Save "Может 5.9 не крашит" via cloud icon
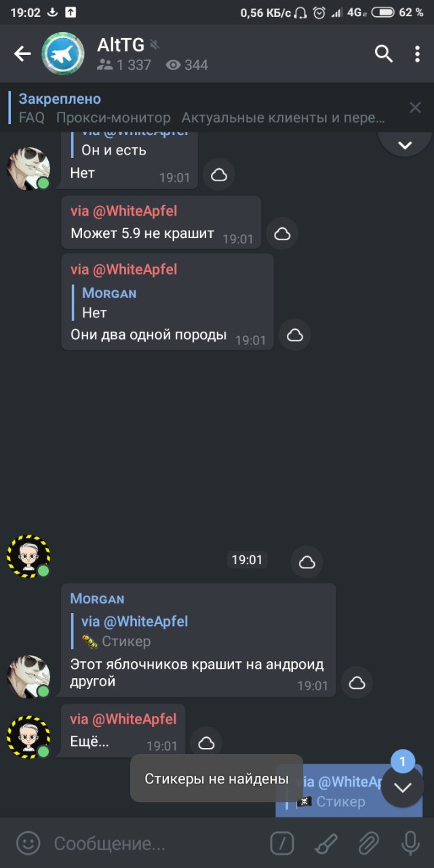 point(282,234)
